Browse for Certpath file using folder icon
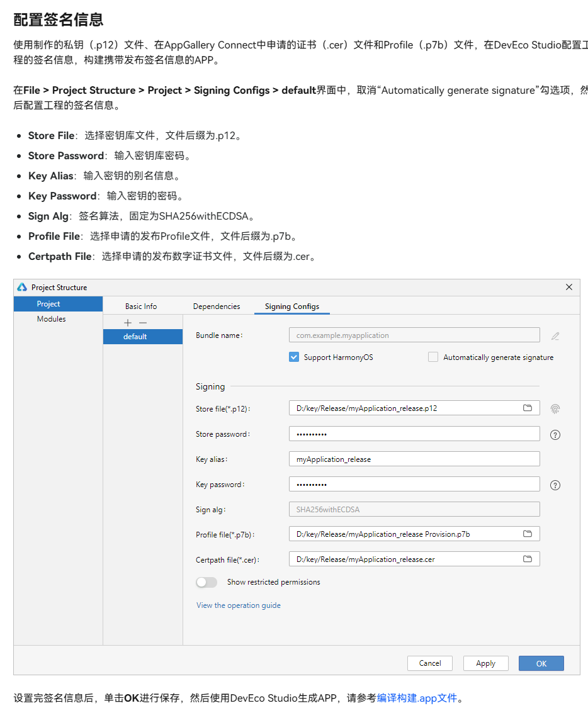Image resolution: width=588 pixels, height=713 pixels. (x=528, y=559)
